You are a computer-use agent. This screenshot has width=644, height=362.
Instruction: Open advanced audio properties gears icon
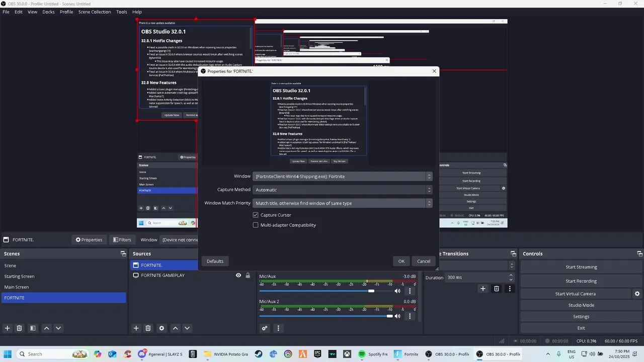265,328
